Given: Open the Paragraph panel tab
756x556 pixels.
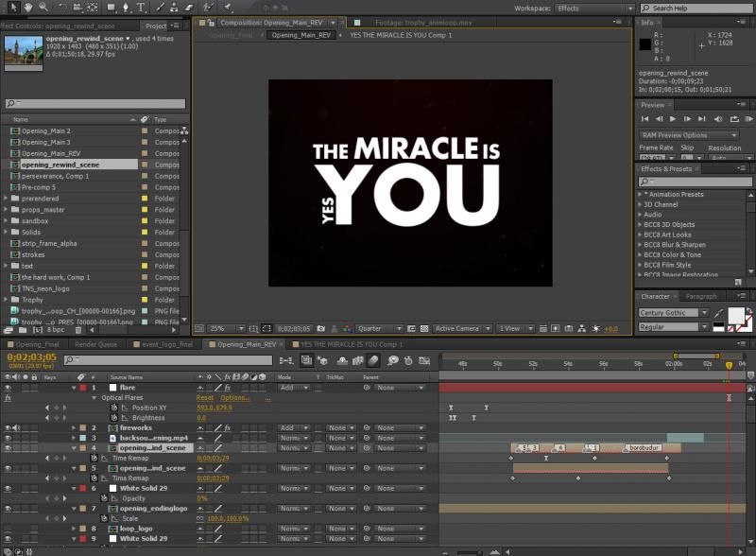Looking at the screenshot, I should click(x=701, y=296).
